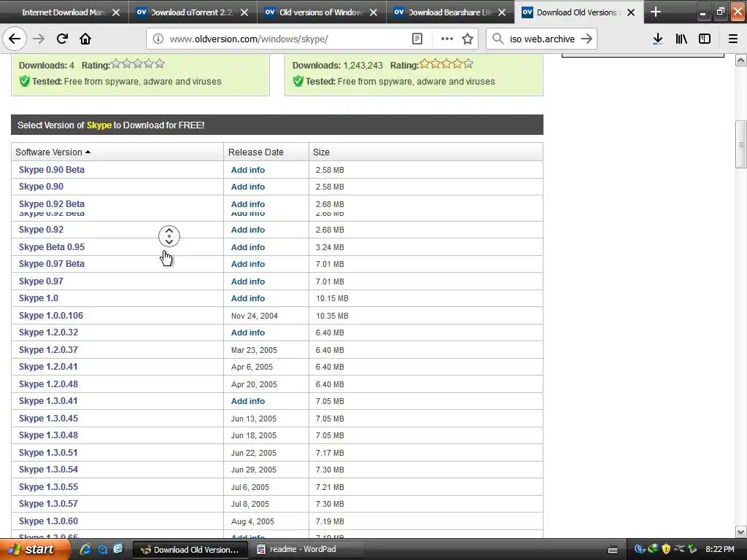This screenshot has width=747, height=560.
Task: Click Add info for Skype 1.2.0.32
Action: click(248, 332)
